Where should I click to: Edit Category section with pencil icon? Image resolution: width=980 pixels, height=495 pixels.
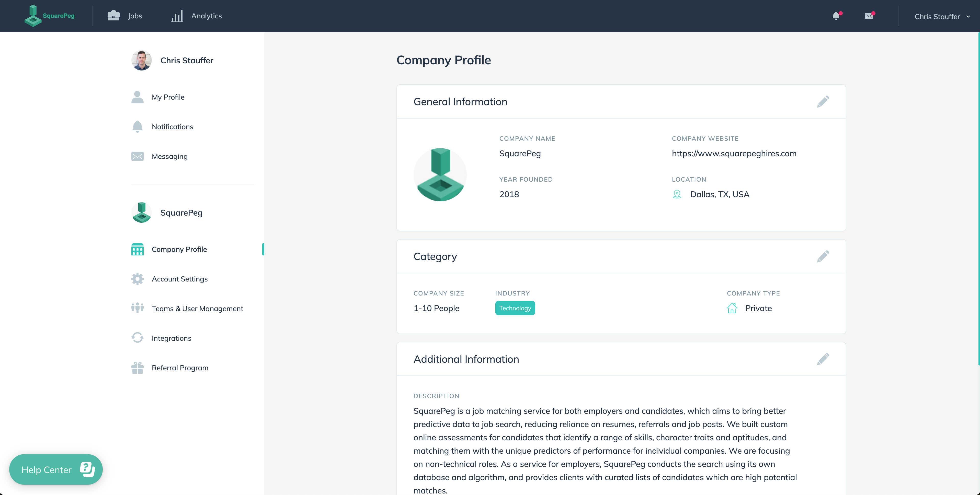pos(823,256)
